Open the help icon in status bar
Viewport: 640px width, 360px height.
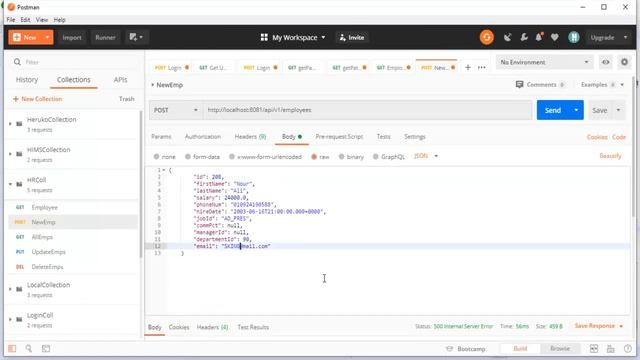(x=628, y=349)
